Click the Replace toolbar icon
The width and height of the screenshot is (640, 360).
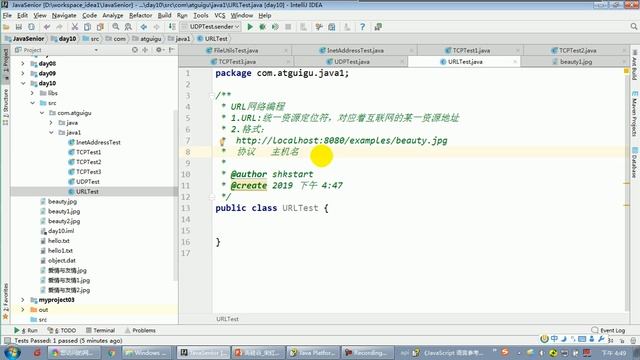tap(128, 27)
